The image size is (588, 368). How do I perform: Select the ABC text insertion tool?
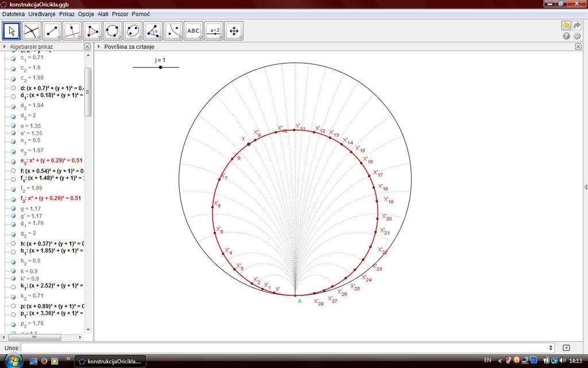[x=194, y=31]
